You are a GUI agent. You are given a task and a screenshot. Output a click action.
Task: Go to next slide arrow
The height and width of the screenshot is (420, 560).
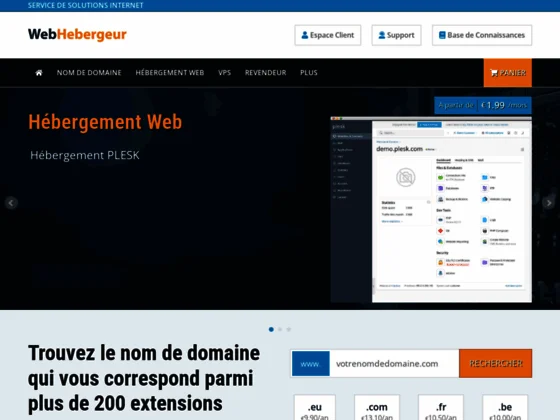[549, 203]
